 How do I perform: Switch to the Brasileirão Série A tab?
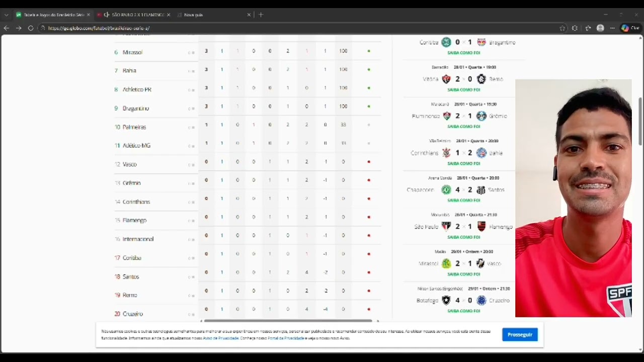[53, 15]
